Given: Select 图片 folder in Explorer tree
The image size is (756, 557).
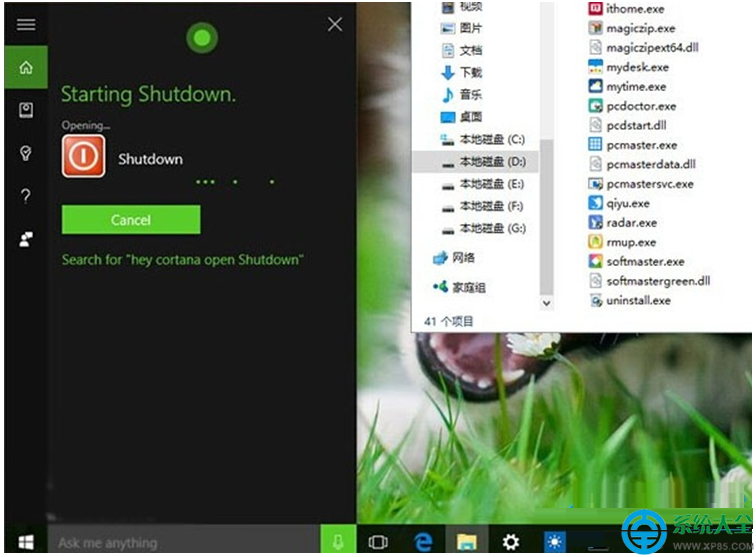Looking at the screenshot, I should point(462,28).
